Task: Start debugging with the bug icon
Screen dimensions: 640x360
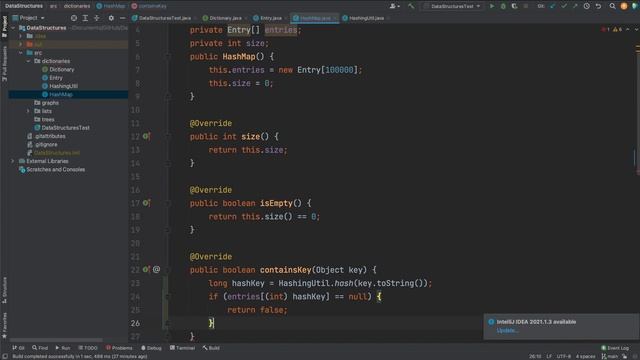Action: [x=503, y=6]
